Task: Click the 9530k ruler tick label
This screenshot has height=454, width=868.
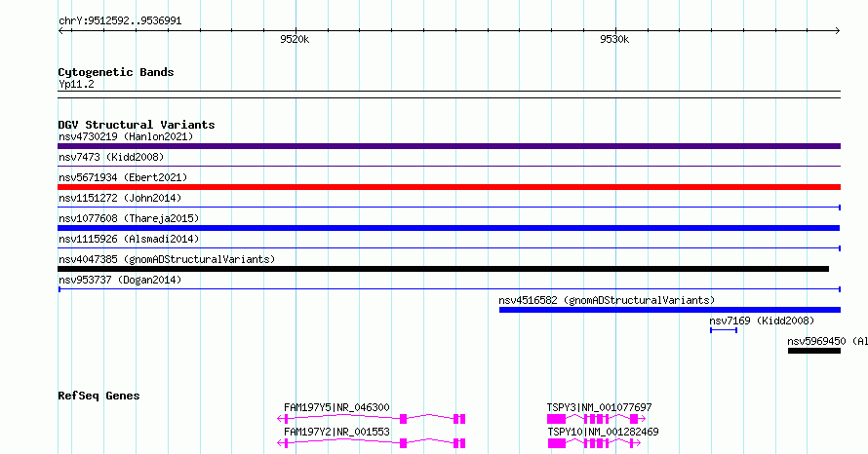Action: (614, 39)
